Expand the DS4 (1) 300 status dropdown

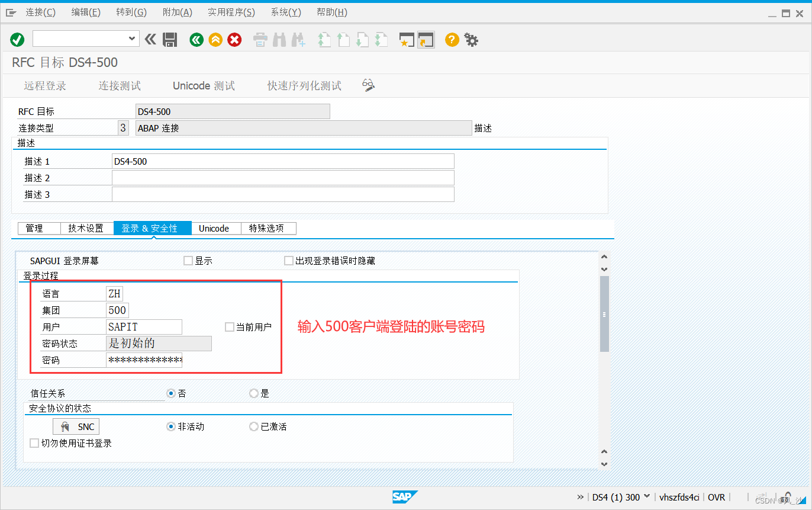pos(647,497)
